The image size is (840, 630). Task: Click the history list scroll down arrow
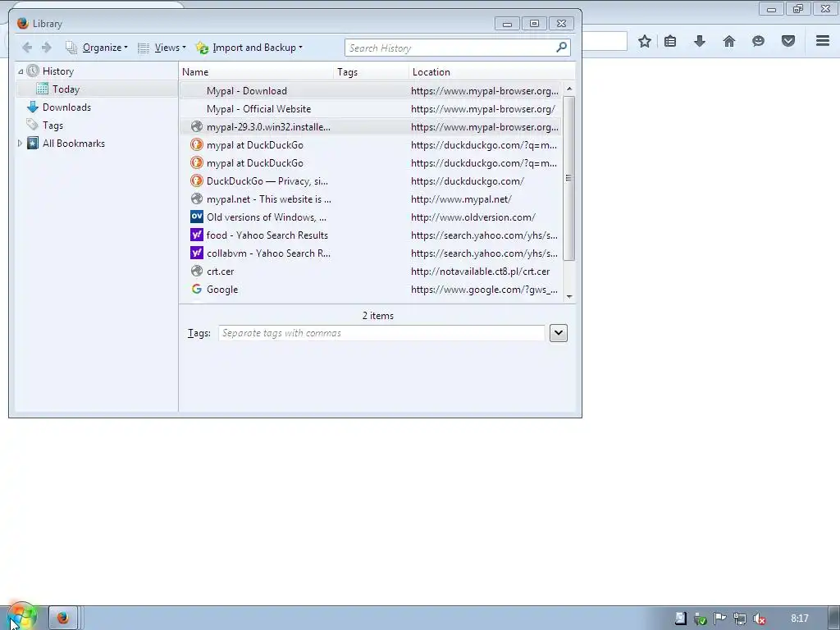[569, 296]
